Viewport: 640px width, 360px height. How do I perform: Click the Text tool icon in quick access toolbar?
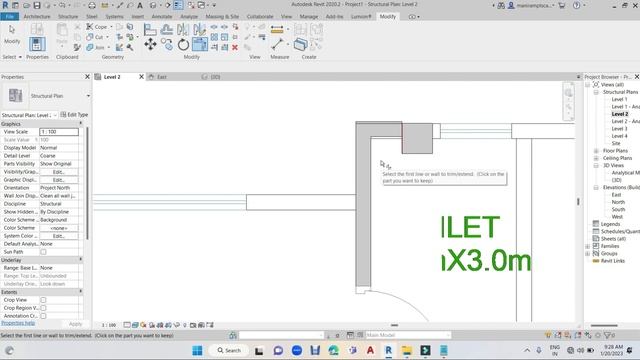point(140,5)
